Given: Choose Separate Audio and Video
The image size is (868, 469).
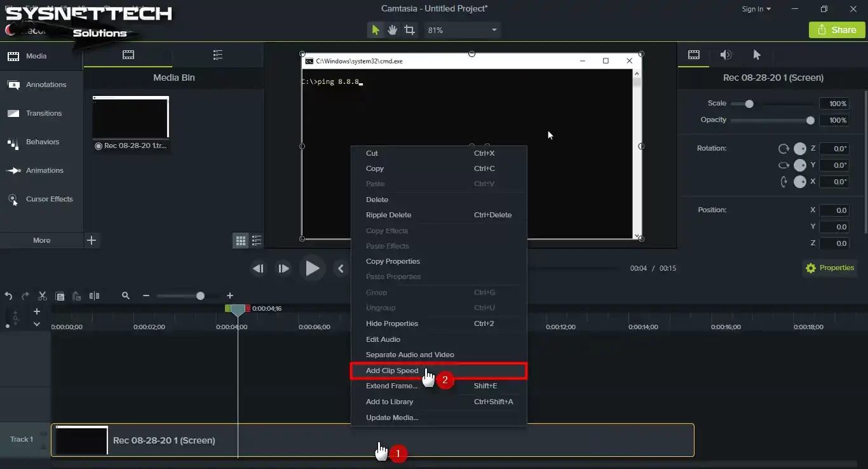Looking at the screenshot, I should (x=438, y=355).
